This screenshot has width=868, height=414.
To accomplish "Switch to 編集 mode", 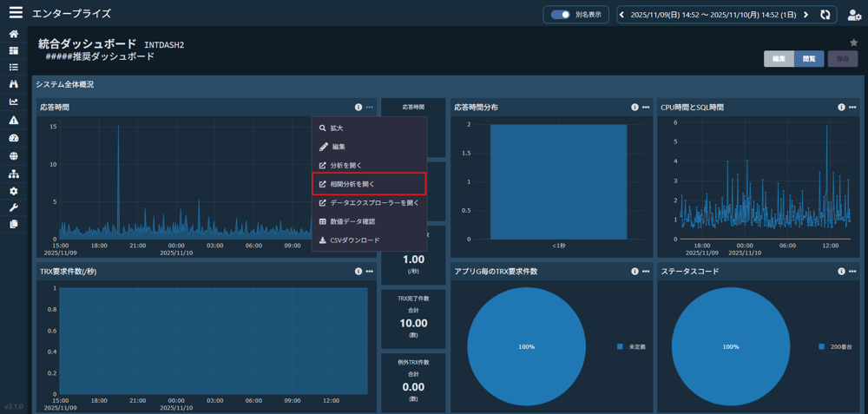I will pos(779,59).
